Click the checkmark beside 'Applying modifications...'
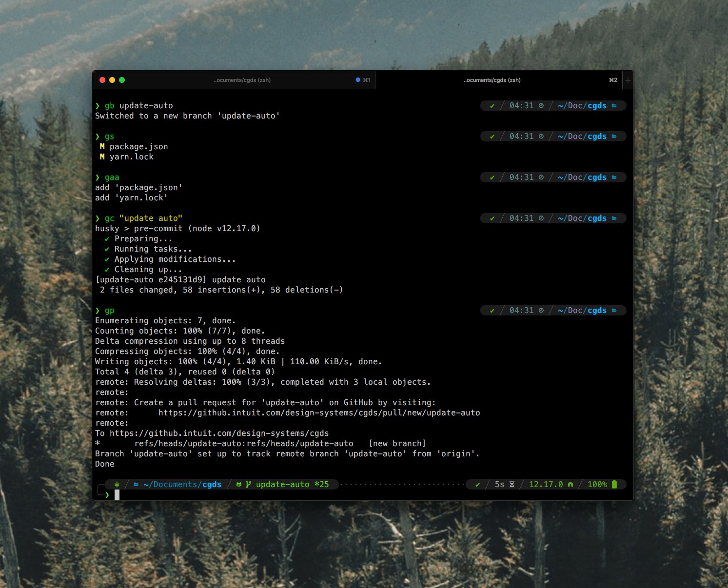728x588 pixels. (x=107, y=259)
